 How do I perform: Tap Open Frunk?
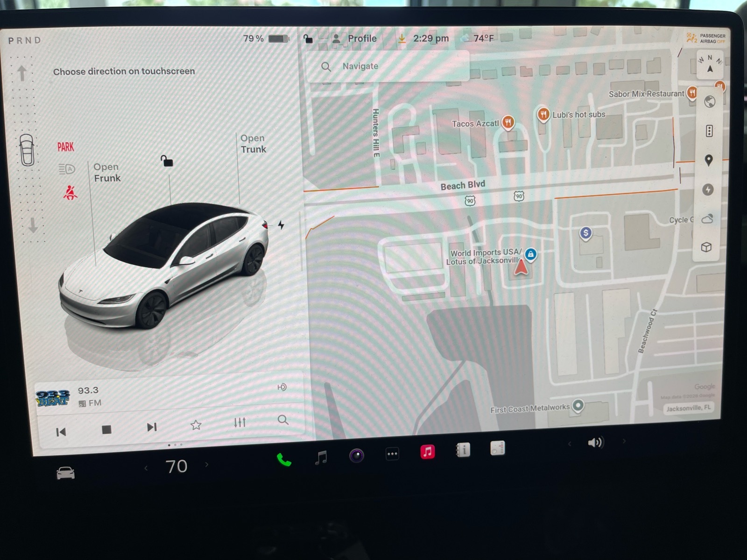(107, 173)
